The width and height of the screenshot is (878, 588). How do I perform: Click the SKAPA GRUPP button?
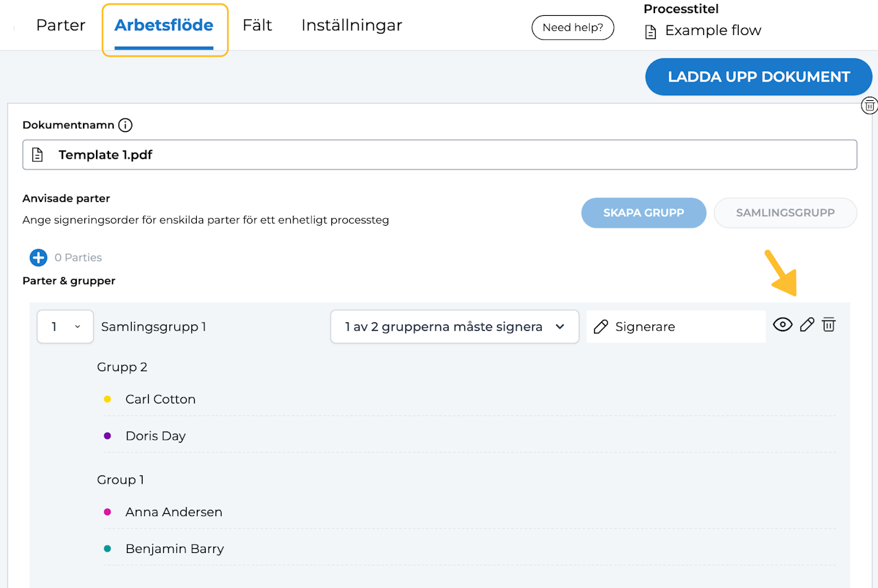pyautogui.click(x=643, y=213)
